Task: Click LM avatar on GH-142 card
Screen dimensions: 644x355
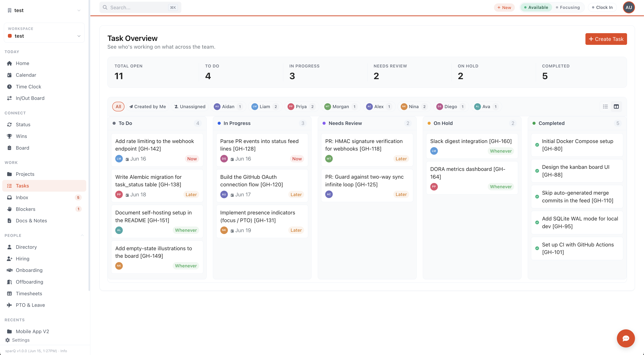Action: [119, 159]
